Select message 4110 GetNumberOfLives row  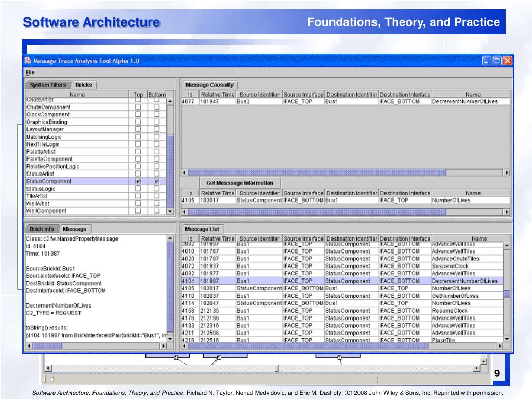coord(342,296)
